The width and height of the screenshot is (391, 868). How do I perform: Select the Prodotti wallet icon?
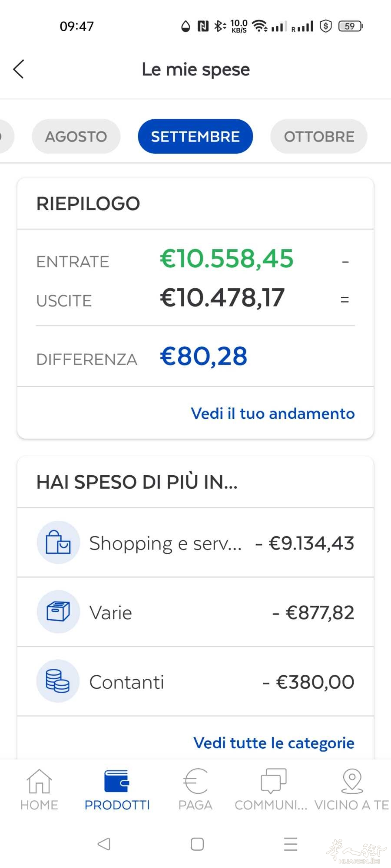(117, 781)
